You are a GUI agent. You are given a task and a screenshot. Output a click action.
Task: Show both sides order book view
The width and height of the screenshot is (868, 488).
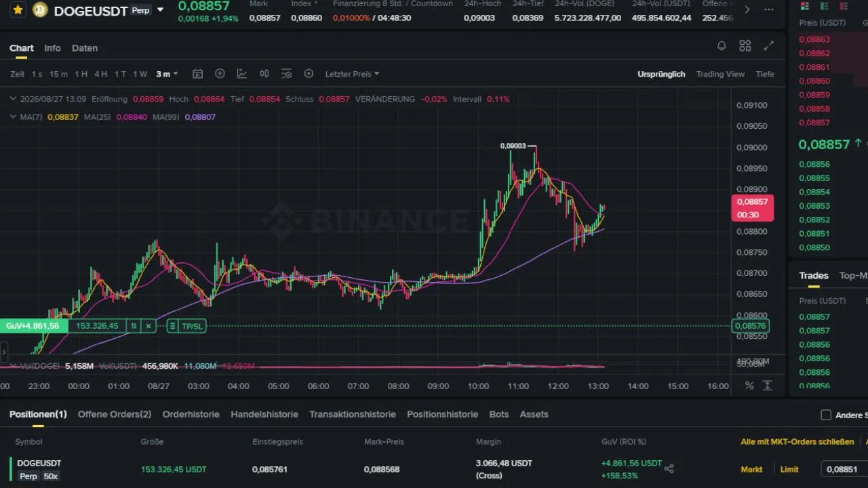[x=805, y=6]
